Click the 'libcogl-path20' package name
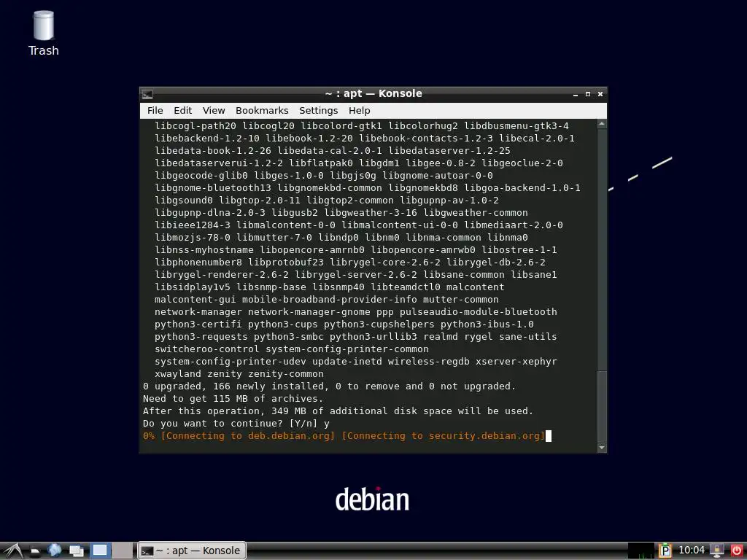Screen dimensions: 747x560 (x=196, y=125)
